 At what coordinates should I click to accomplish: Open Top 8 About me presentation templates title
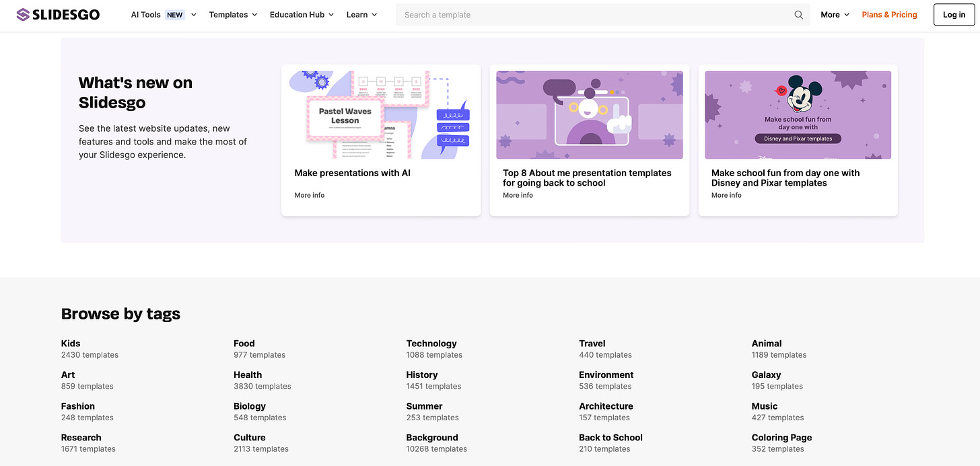pos(587,178)
